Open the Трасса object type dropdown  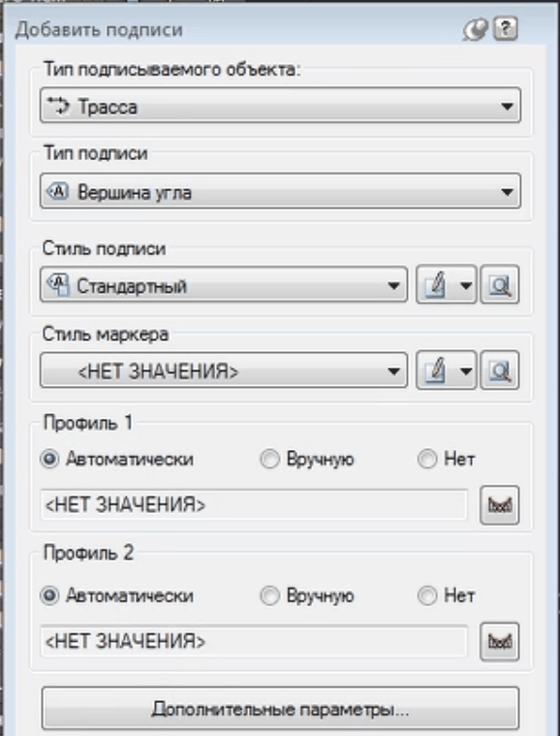(x=280, y=105)
